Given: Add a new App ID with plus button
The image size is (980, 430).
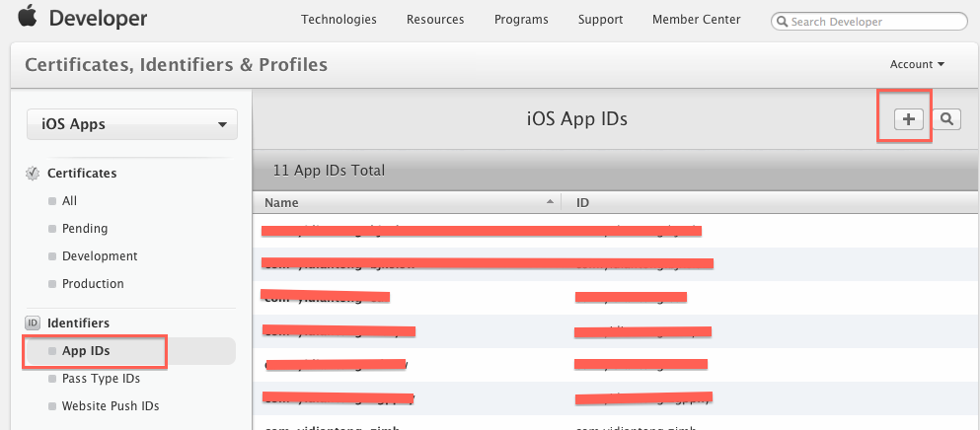Looking at the screenshot, I should pyautogui.click(x=908, y=118).
